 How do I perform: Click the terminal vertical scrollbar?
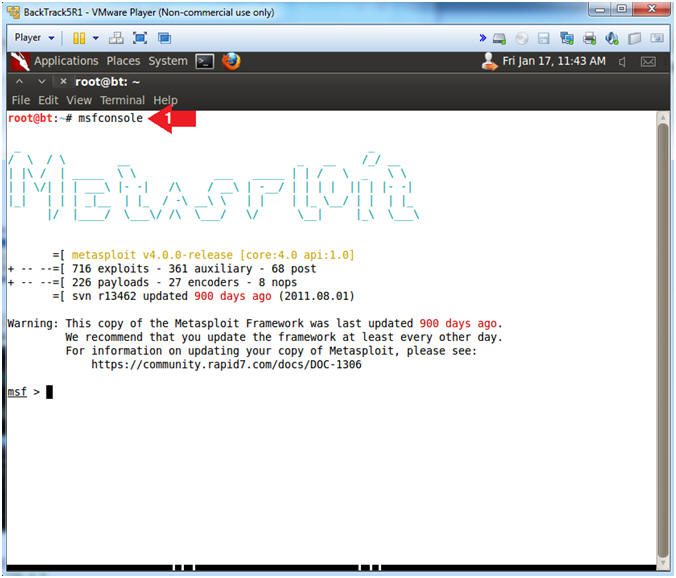pyautogui.click(x=663, y=341)
